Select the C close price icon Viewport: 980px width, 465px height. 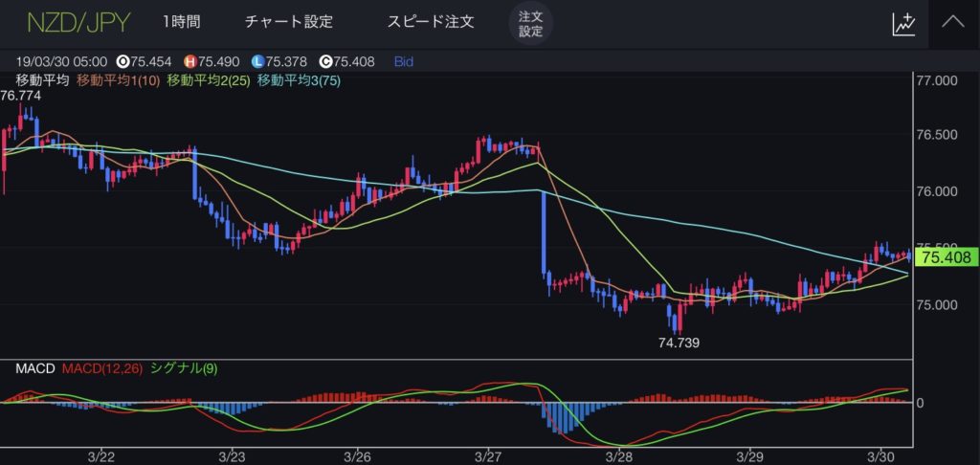(325, 62)
